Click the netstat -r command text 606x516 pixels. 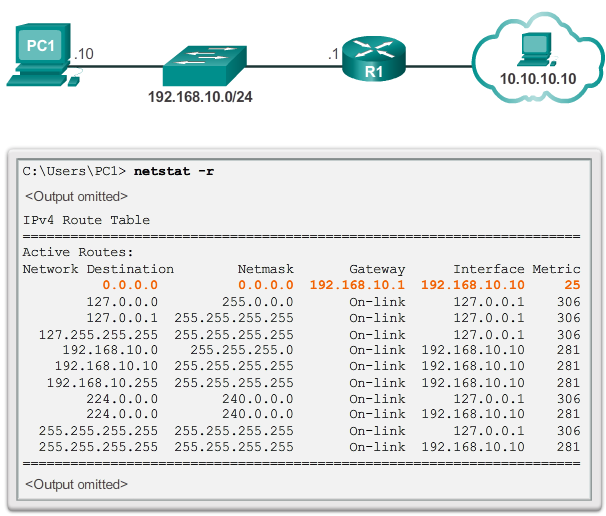174,171
